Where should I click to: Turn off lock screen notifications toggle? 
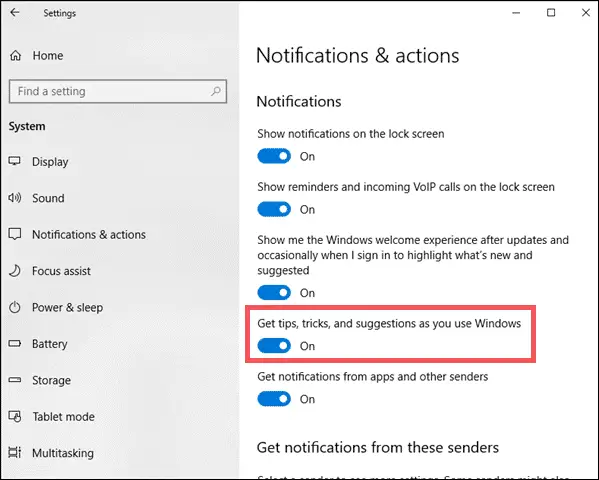click(x=274, y=156)
